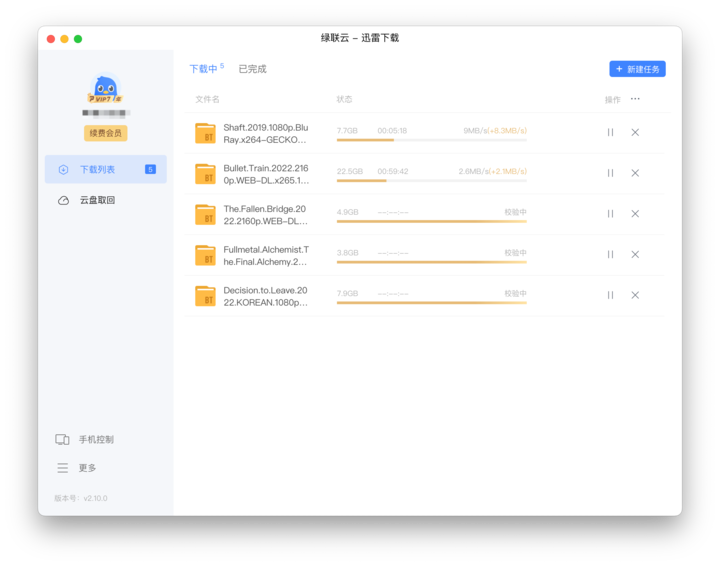
Task: Click the Bullet.Train BT folder icon
Action: pyautogui.click(x=205, y=174)
